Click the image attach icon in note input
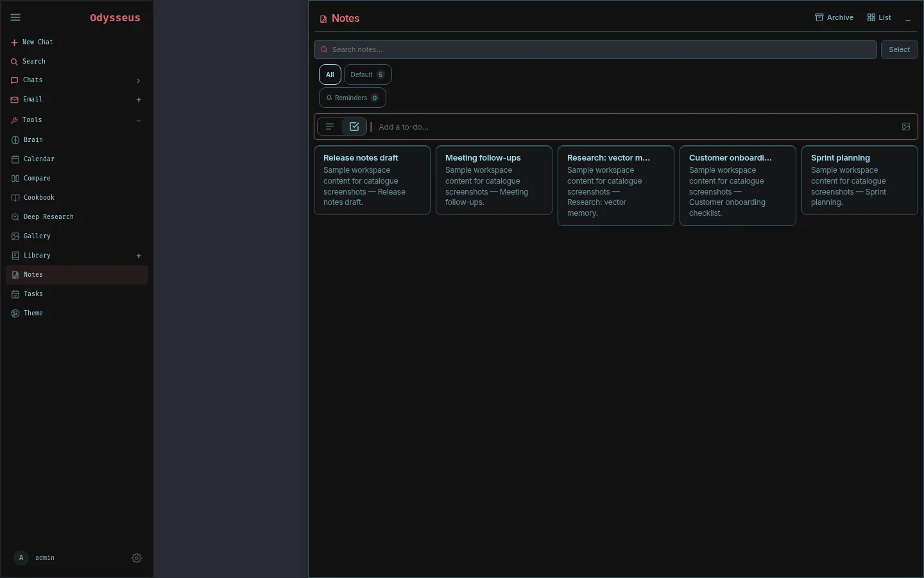Viewport: 924px width, 578px height. pos(906,127)
